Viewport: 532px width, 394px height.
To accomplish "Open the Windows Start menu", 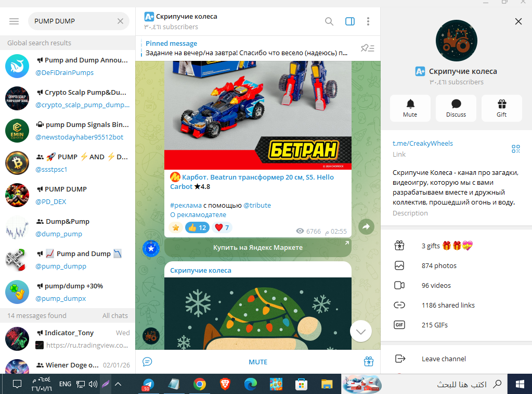I will click(x=520, y=384).
